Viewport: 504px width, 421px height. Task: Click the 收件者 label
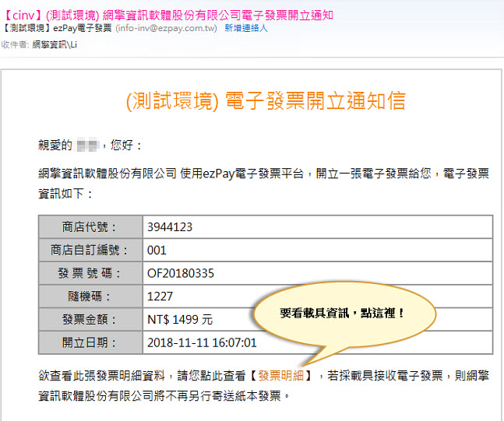tap(15, 44)
